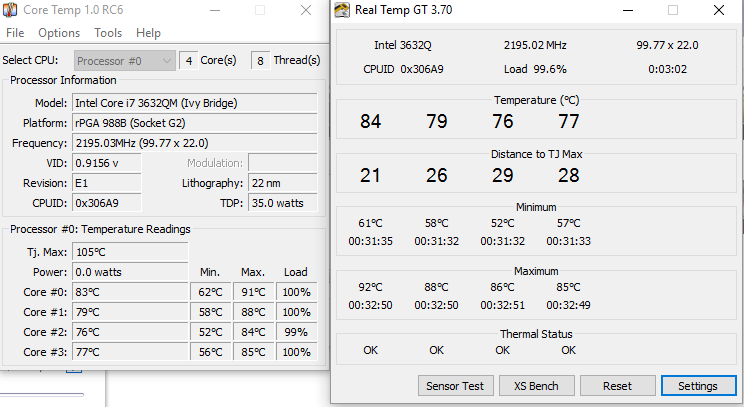Click Core #3 temperature 77°C
The image size is (744, 407).
pos(130,352)
